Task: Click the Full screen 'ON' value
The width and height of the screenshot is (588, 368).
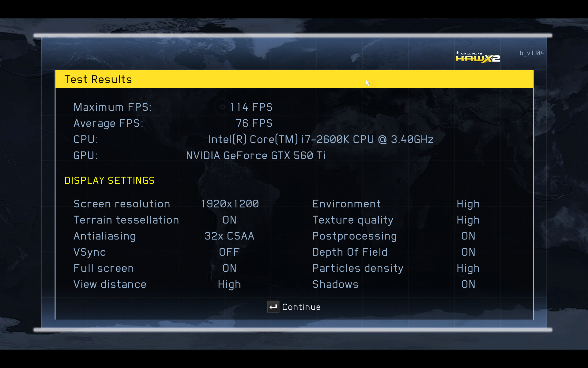Action: (229, 268)
